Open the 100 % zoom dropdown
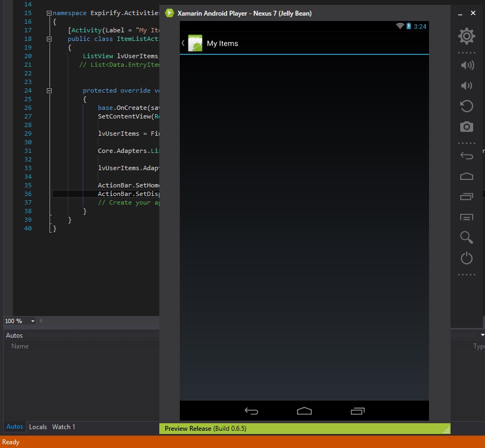The height and width of the screenshot is (448, 485). (33, 321)
